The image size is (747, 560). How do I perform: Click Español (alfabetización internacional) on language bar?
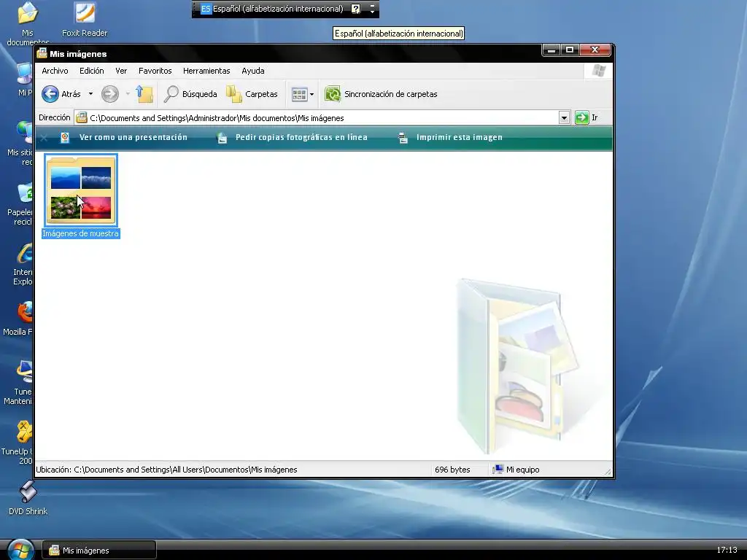(x=278, y=9)
